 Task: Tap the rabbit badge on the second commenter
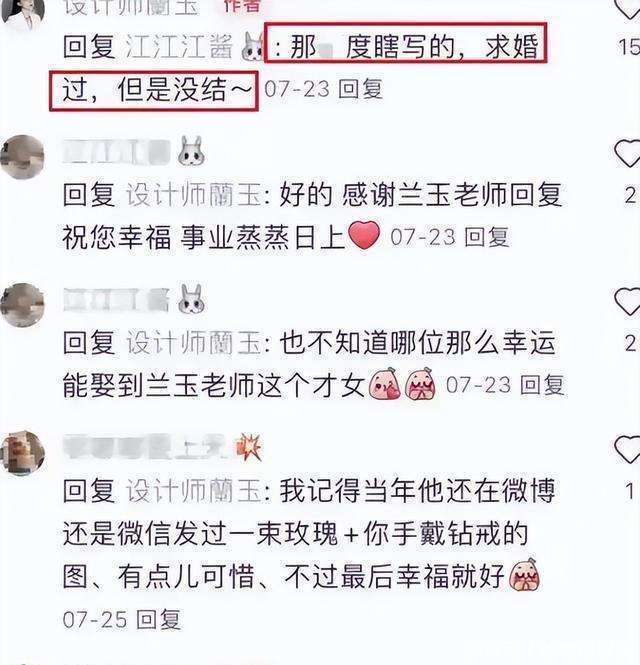point(191,151)
